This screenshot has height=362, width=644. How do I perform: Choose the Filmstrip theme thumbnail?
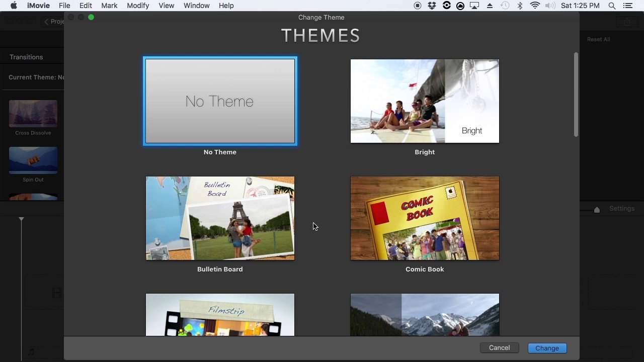coord(220,315)
